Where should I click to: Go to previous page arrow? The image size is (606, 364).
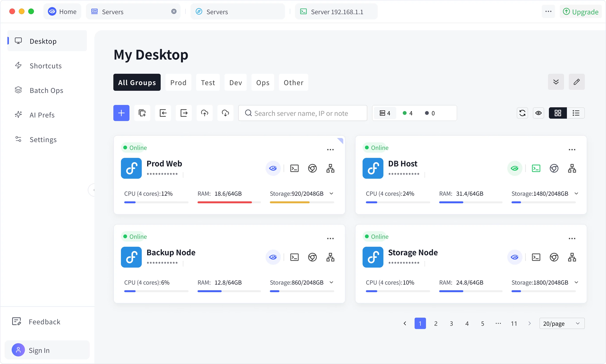(x=405, y=323)
